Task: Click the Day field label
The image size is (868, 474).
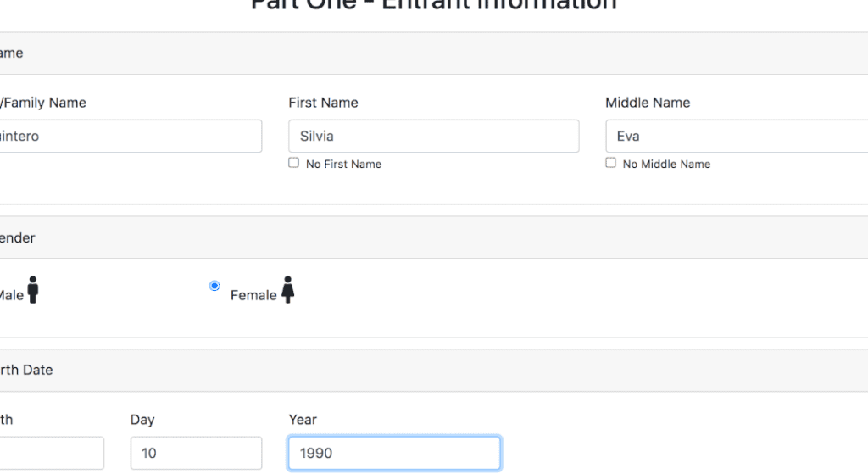Action: point(142,420)
